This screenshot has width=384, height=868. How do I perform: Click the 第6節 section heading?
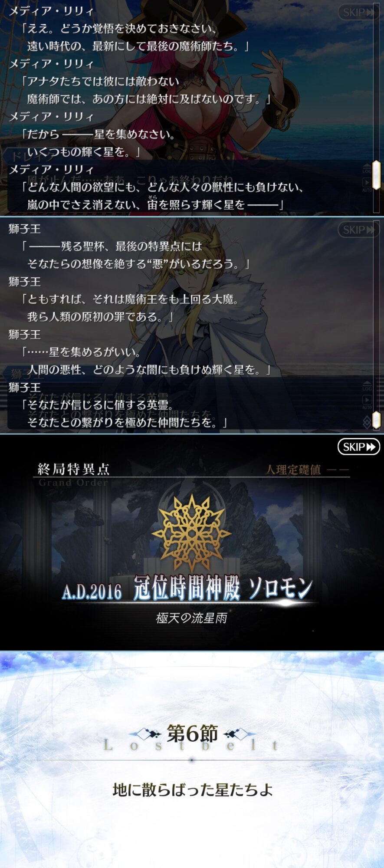[x=192, y=733]
